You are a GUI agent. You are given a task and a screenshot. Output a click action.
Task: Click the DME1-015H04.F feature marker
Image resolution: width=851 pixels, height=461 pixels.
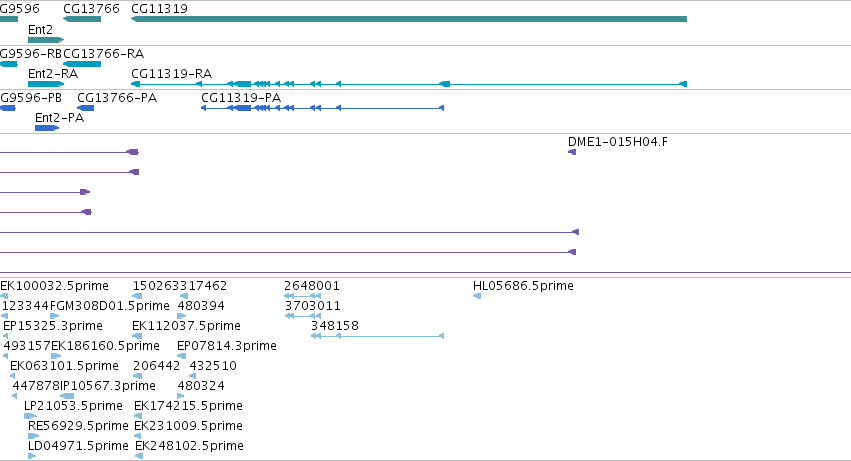click(x=571, y=152)
